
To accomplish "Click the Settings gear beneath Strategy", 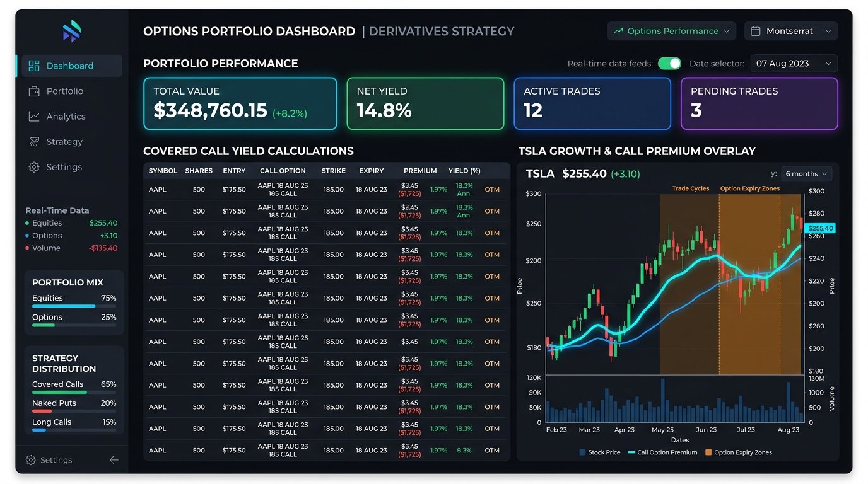I will coord(34,167).
